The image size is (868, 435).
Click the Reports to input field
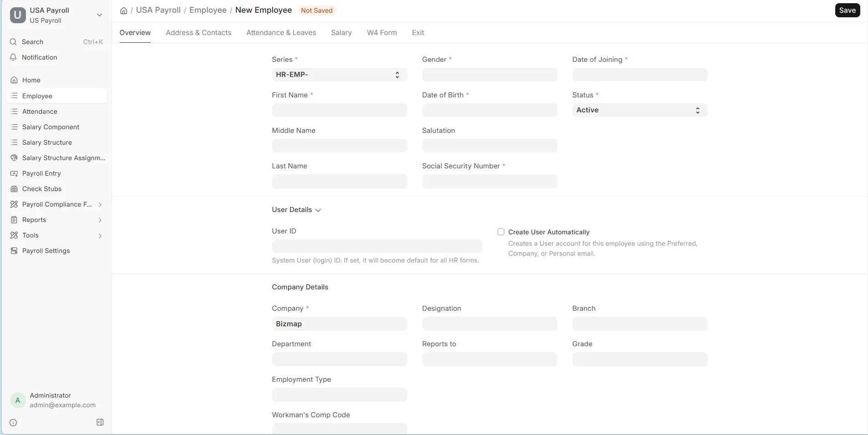click(x=490, y=359)
